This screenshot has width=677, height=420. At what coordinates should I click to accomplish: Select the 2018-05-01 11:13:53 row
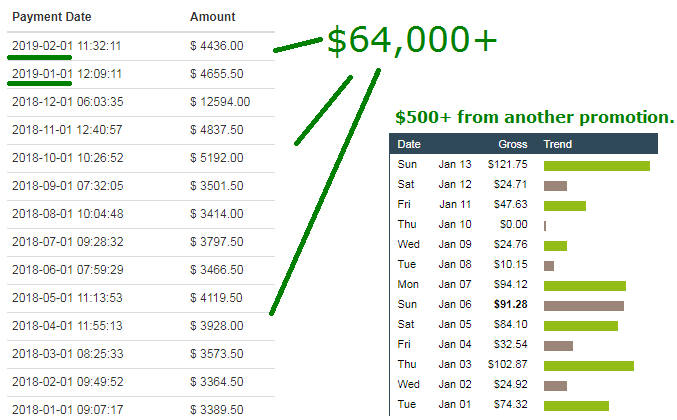coord(141,298)
